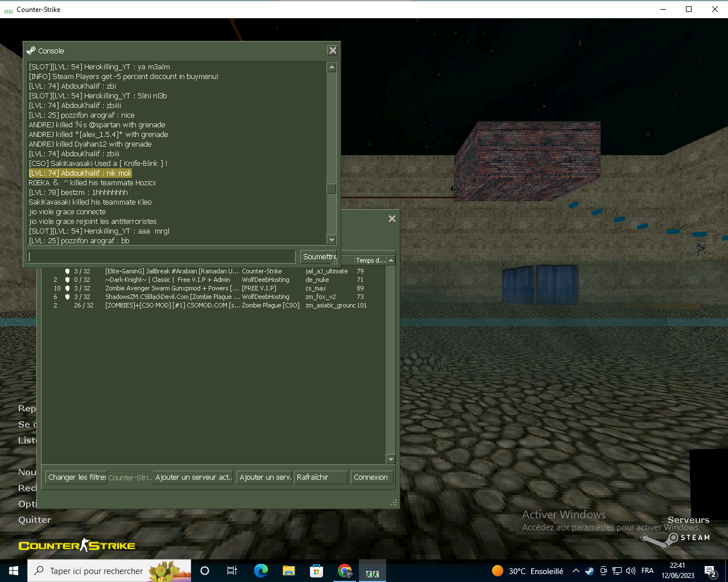
Task: Open Google Chrome from the taskbar
Action: [x=344, y=571]
